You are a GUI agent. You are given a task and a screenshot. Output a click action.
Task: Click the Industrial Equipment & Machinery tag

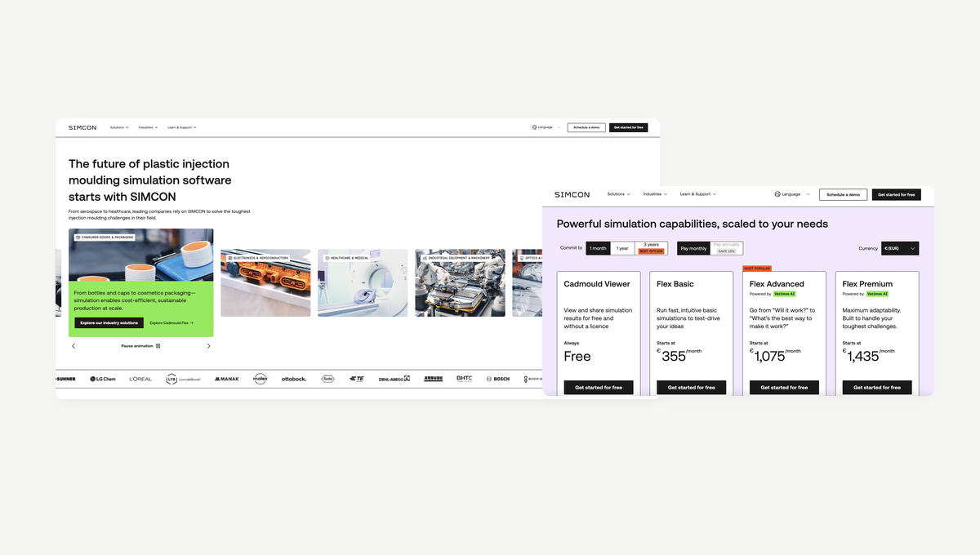click(x=456, y=258)
